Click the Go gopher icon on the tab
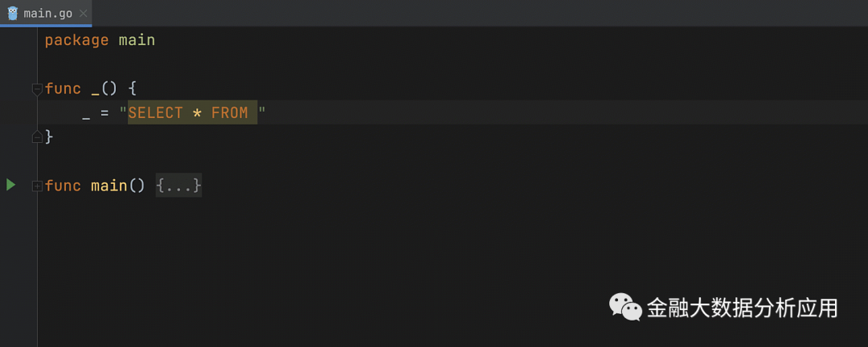This screenshot has width=868, height=347. tap(13, 13)
